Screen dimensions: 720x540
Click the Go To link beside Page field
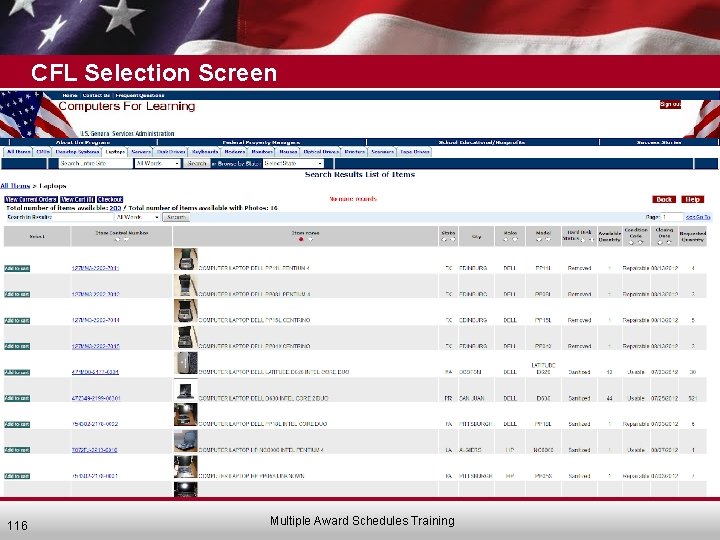(x=698, y=217)
